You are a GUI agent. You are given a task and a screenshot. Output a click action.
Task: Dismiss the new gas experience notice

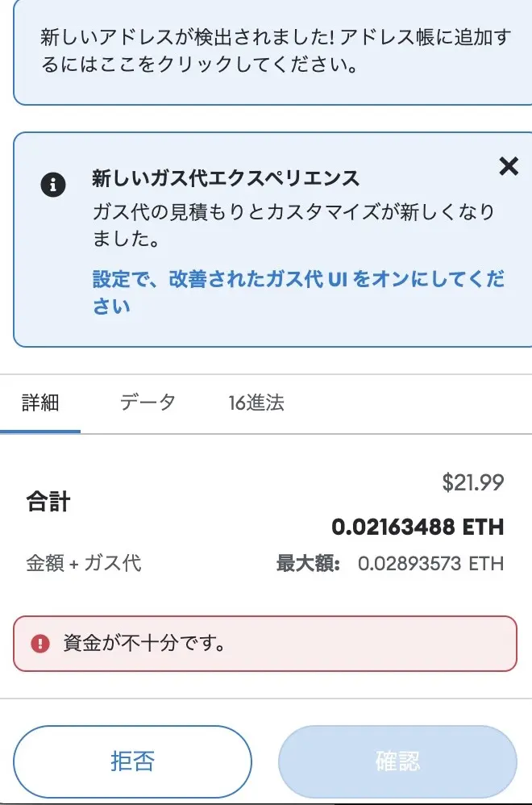pyautogui.click(x=509, y=167)
